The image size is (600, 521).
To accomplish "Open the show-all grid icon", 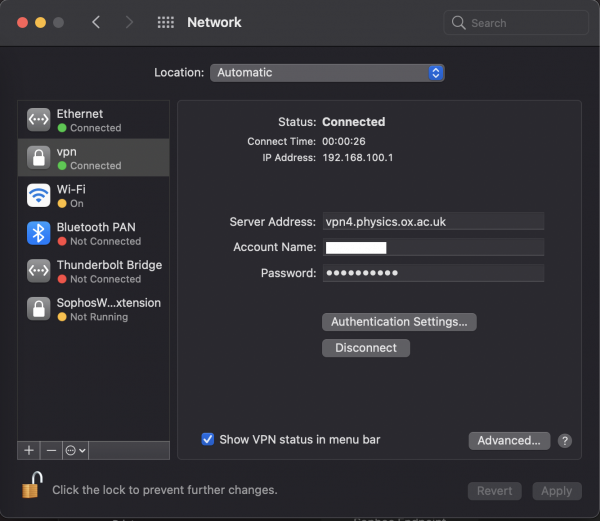I will (x=166, y=22).
